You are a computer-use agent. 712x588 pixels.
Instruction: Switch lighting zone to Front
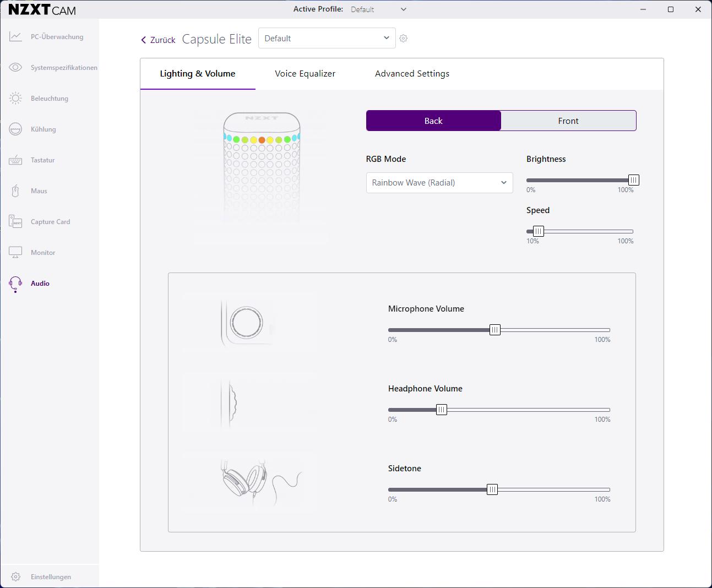(568, 121)
